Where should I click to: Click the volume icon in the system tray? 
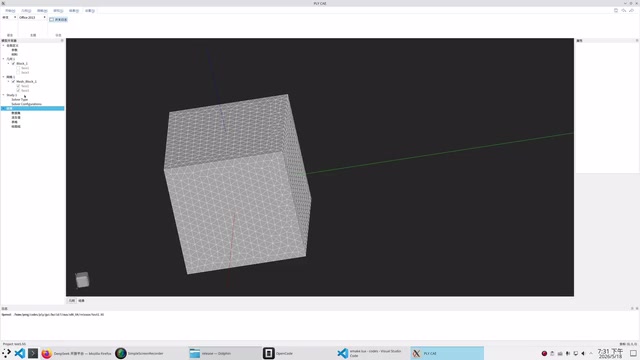pos(583,353)
